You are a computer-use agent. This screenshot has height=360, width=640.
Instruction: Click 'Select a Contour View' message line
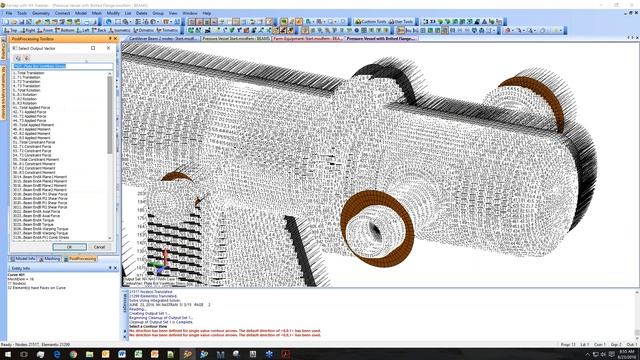[x=148, y=327]
